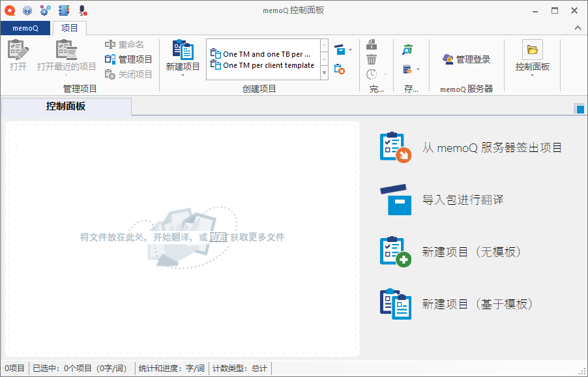Open the resource console notebook icon

pos(63,10)
